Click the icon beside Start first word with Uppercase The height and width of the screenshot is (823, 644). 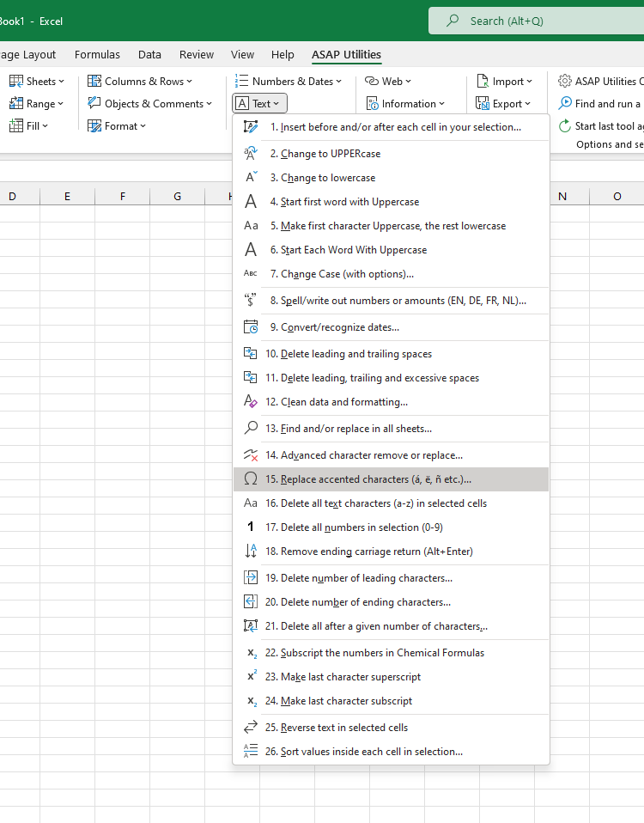pyautogui.click(x=251, y=202)
